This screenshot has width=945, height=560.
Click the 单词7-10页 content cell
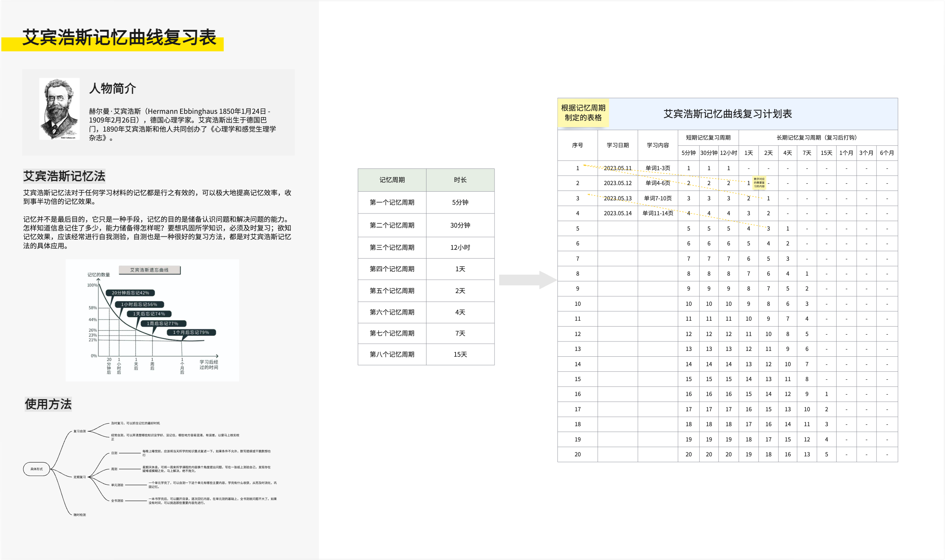pos(658,199)
